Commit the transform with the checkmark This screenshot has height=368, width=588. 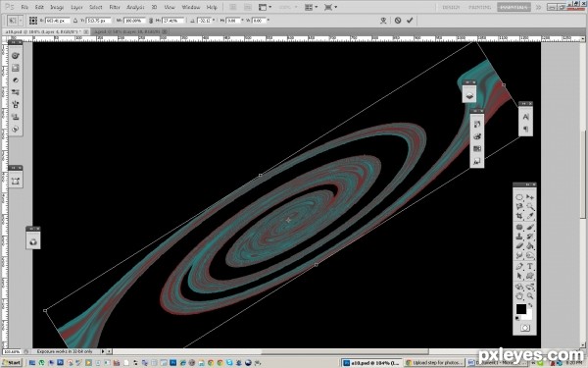[x=410, y=21]
